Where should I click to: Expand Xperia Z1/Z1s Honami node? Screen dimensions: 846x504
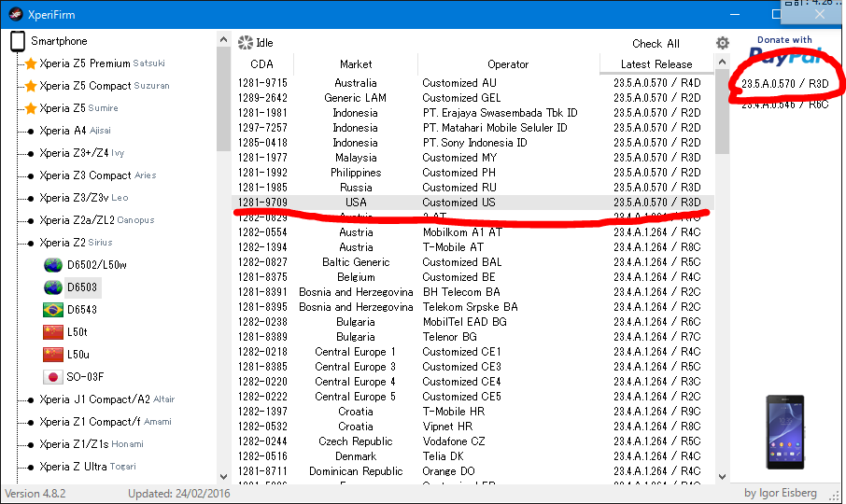[31, 445]
